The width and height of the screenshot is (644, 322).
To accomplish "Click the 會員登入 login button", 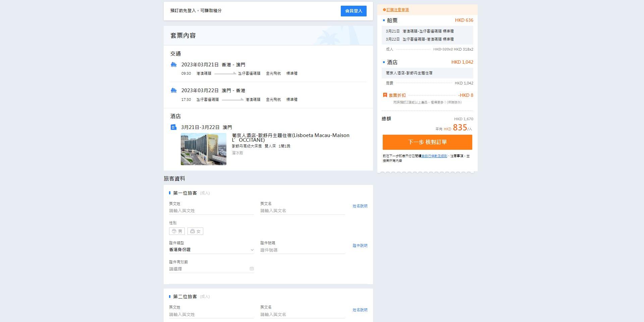I will [354, 11].
